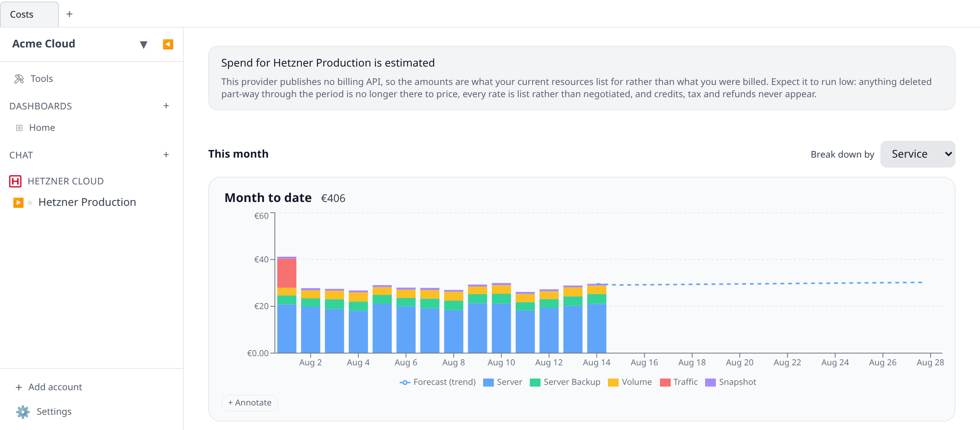Click the Home grid icon
Screen dimensions: 980x430
19,128
